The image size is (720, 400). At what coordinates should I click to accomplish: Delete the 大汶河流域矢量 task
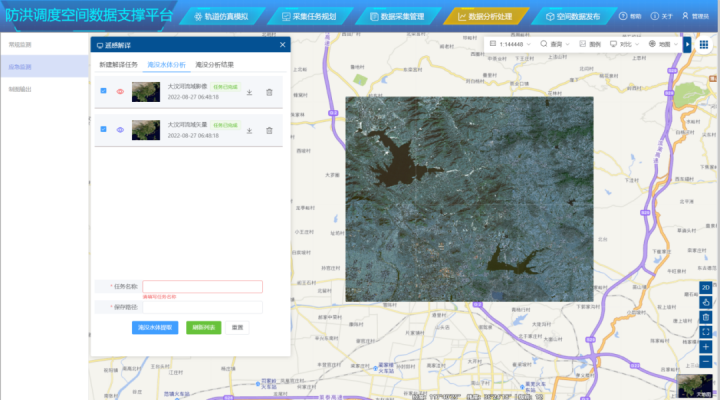269,92
